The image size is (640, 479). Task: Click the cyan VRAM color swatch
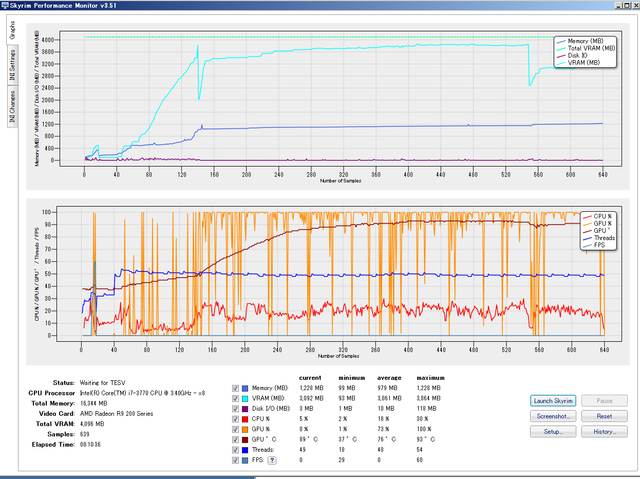245,398
